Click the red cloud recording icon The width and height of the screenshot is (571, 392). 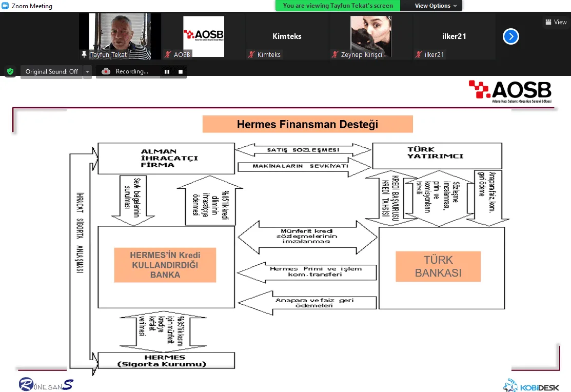click(x=106, y=71)
